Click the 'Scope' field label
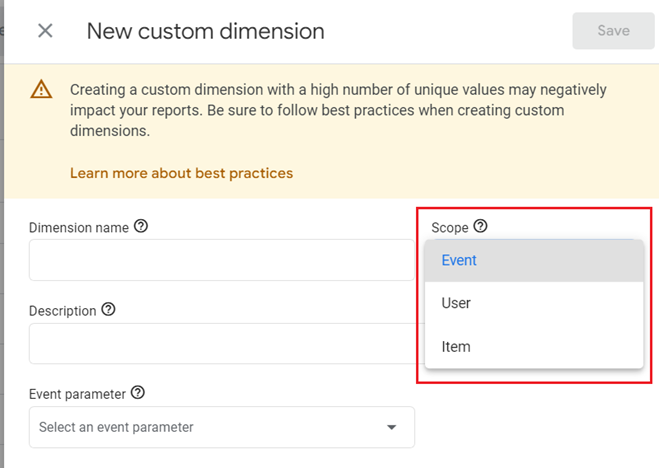The image size is (659, 468). pos(449,228)
